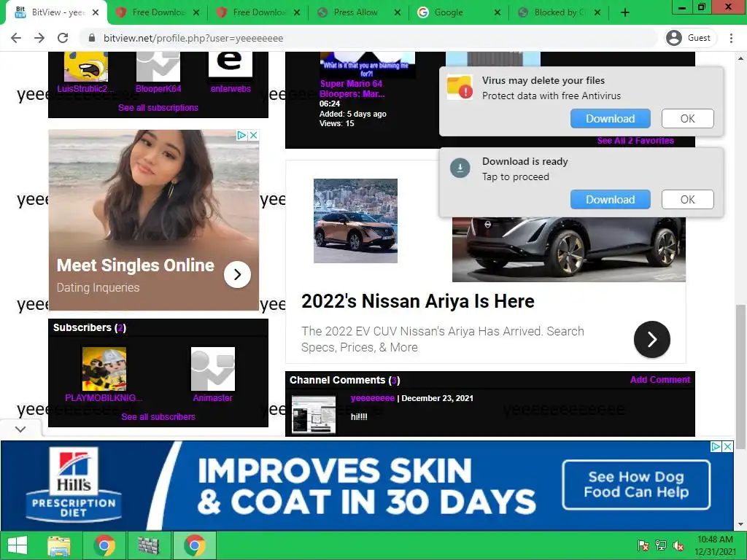Click the network tray icon

point(661,545)
